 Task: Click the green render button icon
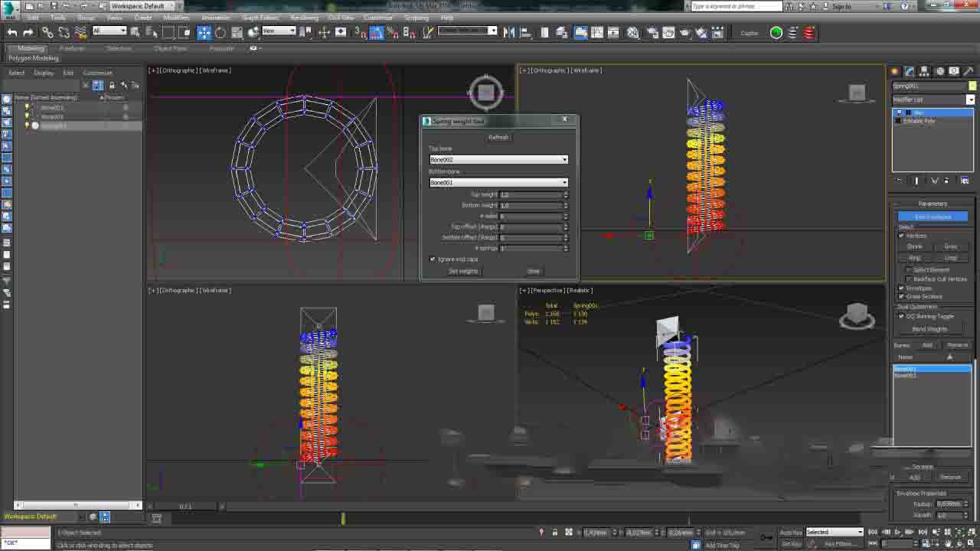[776, 32]
